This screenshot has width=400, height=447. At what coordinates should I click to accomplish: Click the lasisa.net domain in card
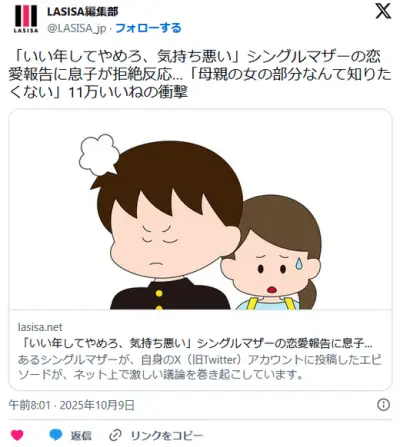tap(40, 327)
